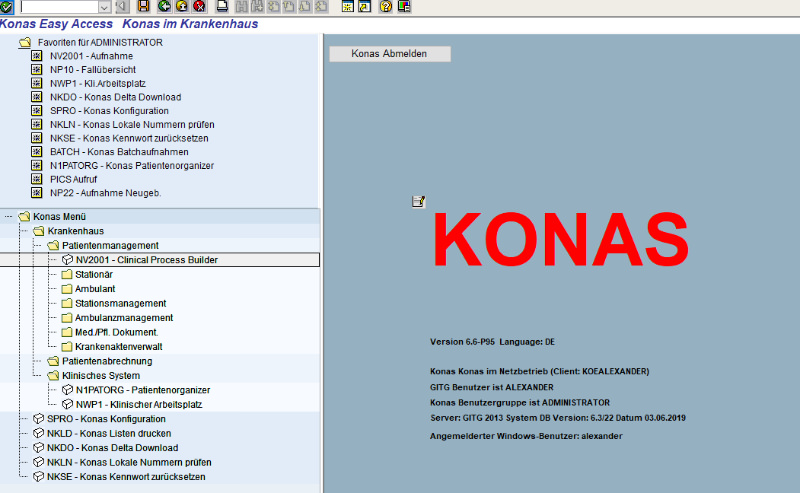Open favorite NP22 - Aufnahme Neugeb.

(105, 193)
